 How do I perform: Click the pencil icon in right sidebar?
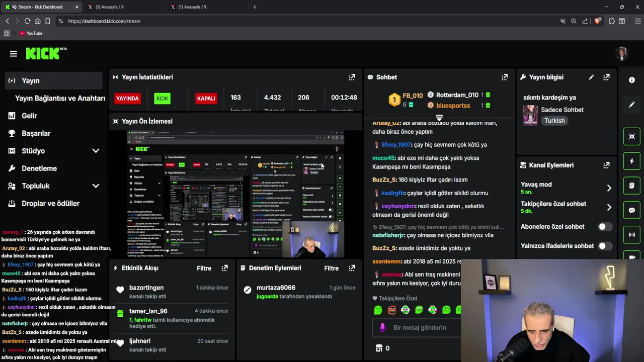(632, 105)
